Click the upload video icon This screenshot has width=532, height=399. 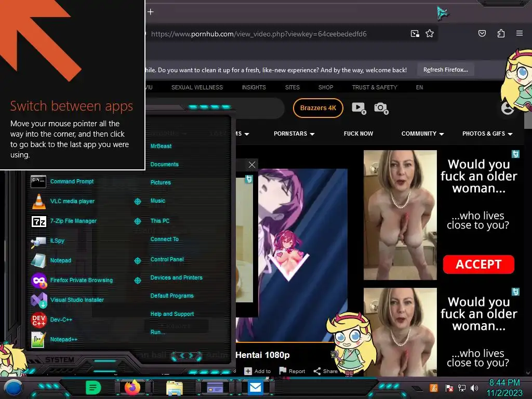click(x=358, y=108)
